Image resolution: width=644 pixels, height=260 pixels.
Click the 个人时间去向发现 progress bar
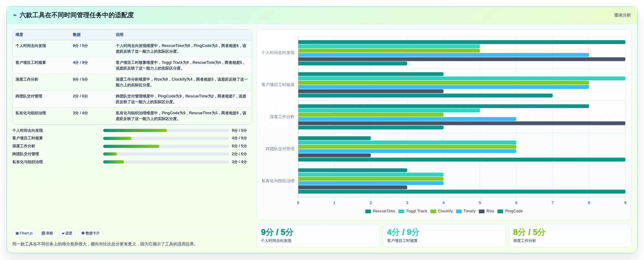[x=166, y=130]
